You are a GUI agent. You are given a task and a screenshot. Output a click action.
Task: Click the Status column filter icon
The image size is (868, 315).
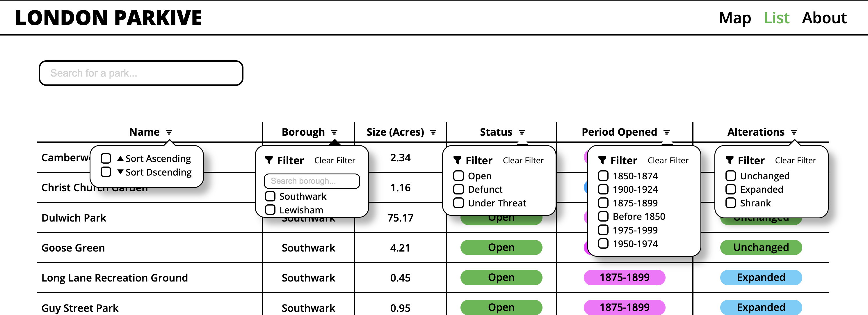click(521, 132)
